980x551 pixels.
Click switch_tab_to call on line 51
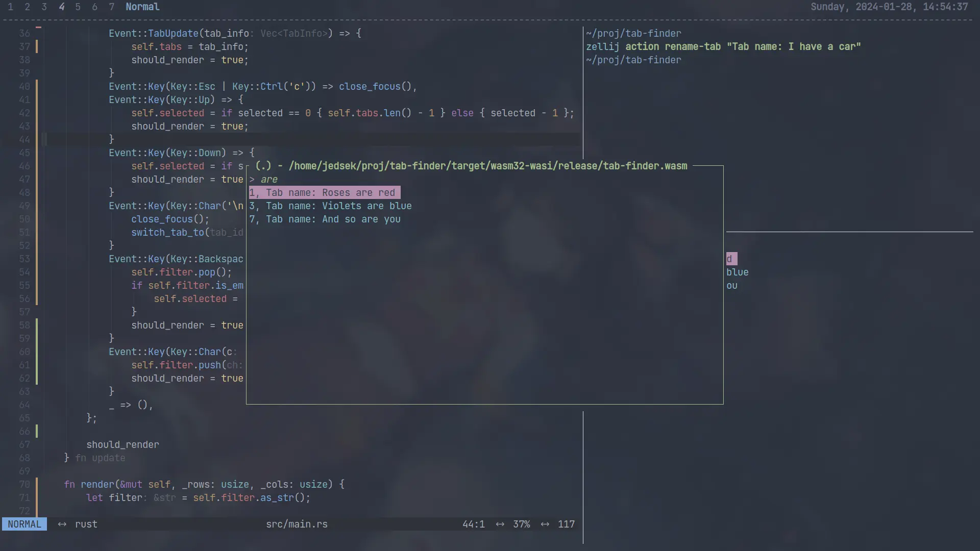coord(167,233)
